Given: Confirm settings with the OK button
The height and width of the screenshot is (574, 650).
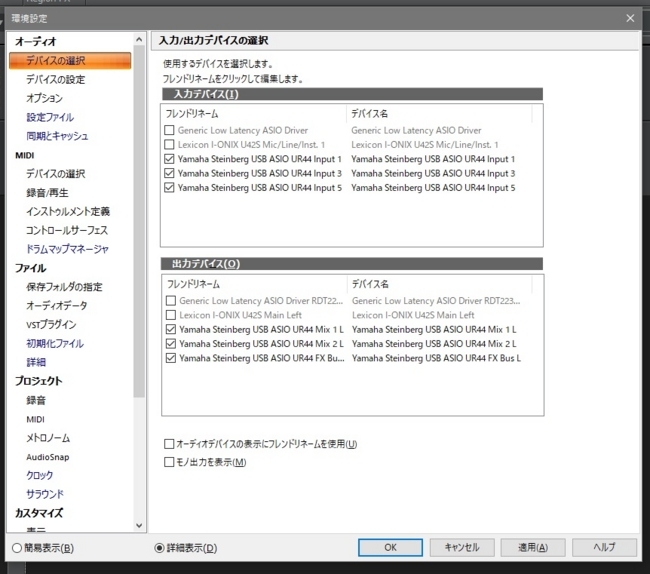Looking at the screenshot, I should (390, 547).
